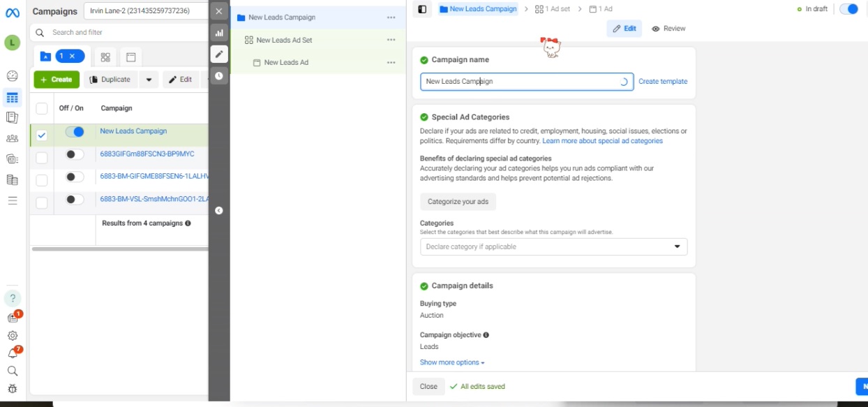The image size is (868, 407).
Task: Open the Categories 'Declare category if applicable' dropdown
Action: 553,246
